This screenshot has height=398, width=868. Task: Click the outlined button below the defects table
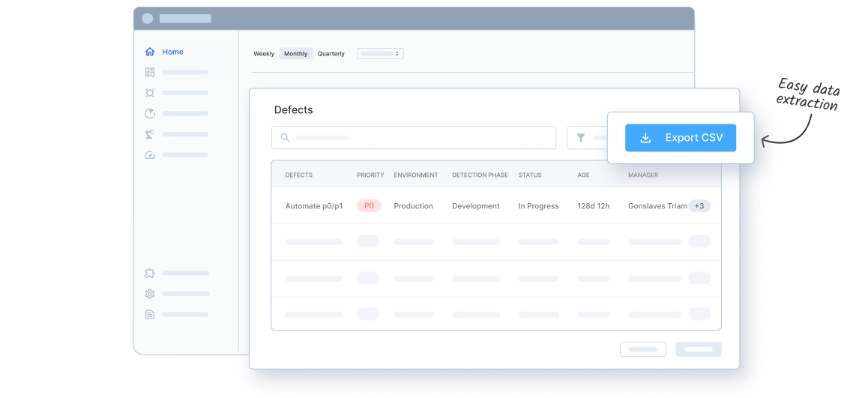click(x=642, y=349)
